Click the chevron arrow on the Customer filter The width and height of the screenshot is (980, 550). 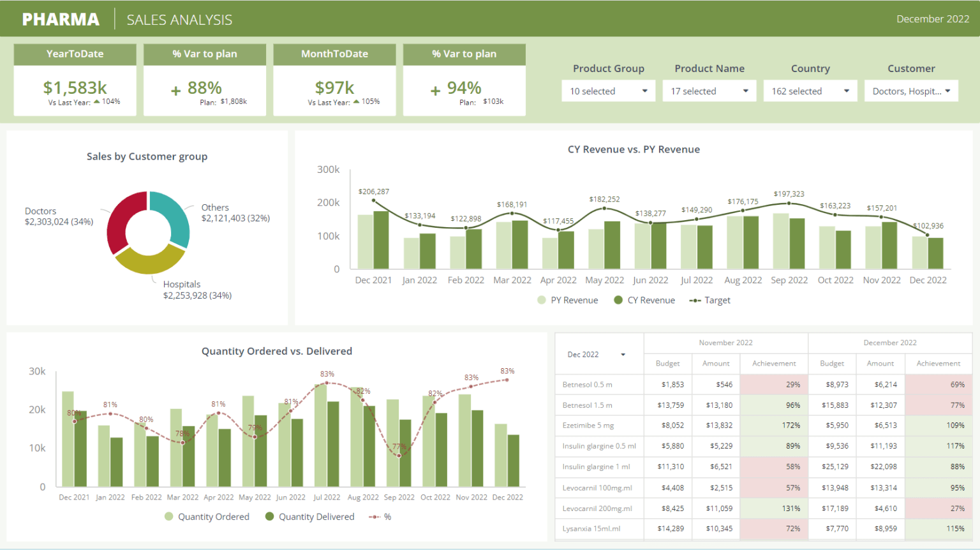[949, 91]
